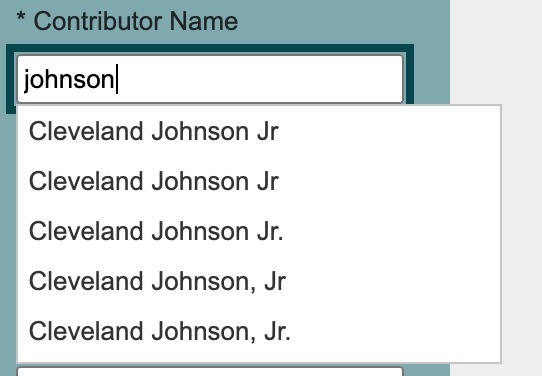This screenshot has width=542, height=376.
Task: Click into the Contributor Name text field
Action: [210, 79]
